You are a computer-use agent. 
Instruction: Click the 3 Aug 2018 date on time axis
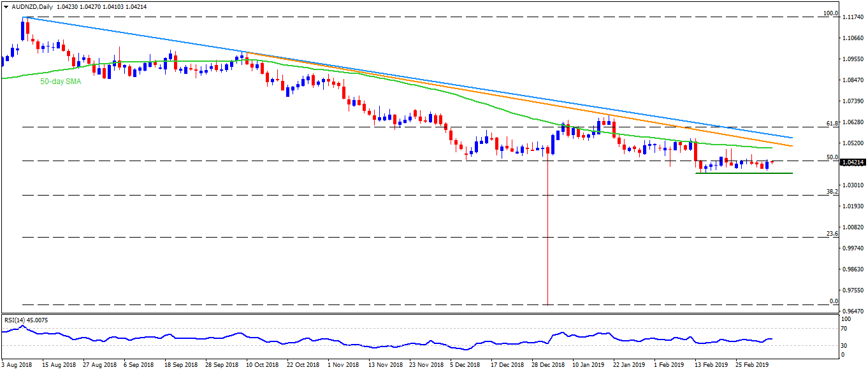(x=18, y=366)
